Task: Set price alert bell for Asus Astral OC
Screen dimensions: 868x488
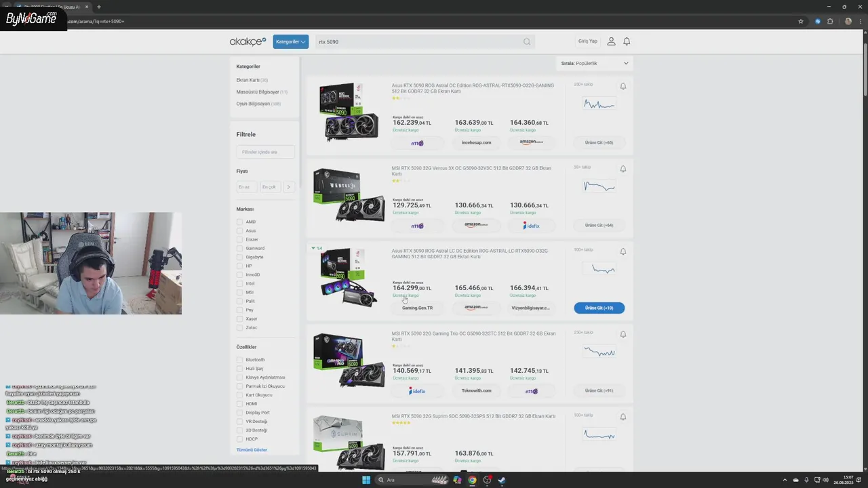Action: click(623, 86)
